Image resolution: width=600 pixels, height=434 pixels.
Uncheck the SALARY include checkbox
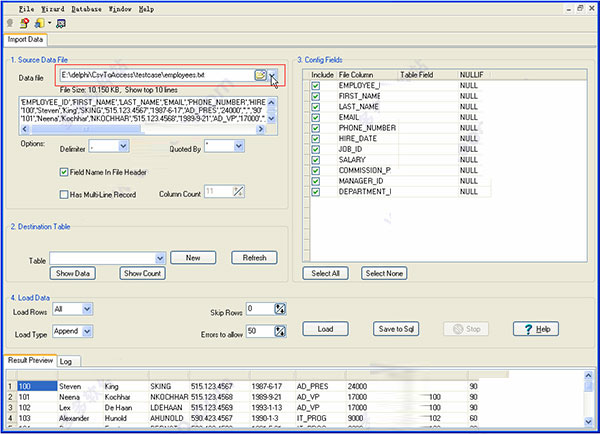pos(316,159)
